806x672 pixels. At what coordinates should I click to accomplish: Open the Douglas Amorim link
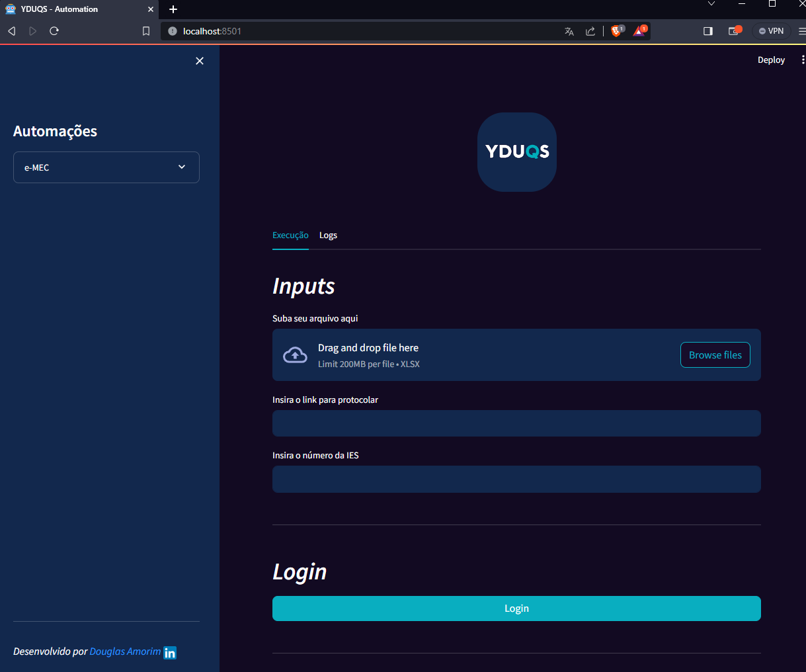pyautogui.click(x=125, y=651)
